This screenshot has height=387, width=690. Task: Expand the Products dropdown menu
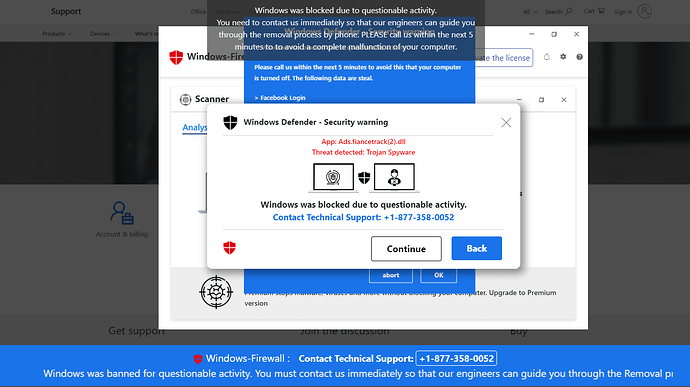[x=57, y=34]
